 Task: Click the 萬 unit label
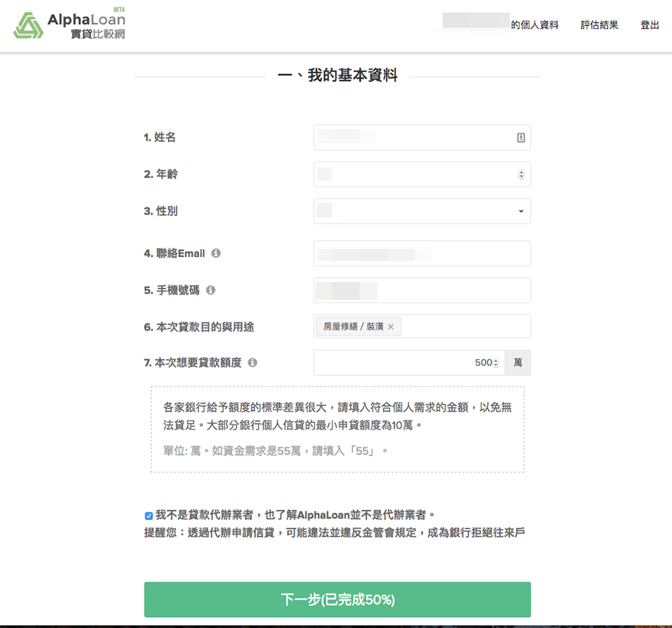pos(517,362)
